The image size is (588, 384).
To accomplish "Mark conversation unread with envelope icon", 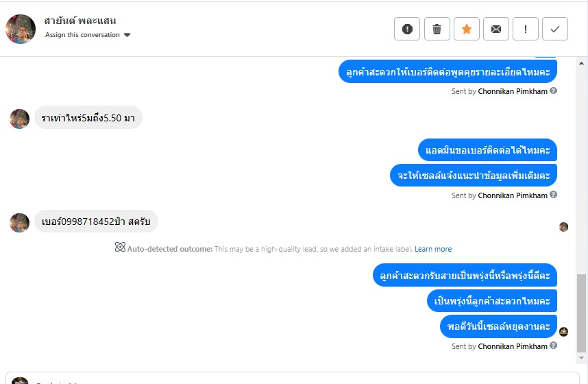I will tap(496, 29).
